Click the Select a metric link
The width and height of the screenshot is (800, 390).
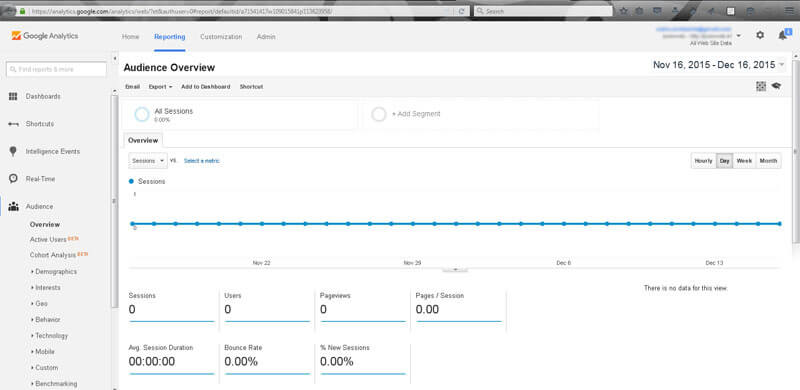202,161
